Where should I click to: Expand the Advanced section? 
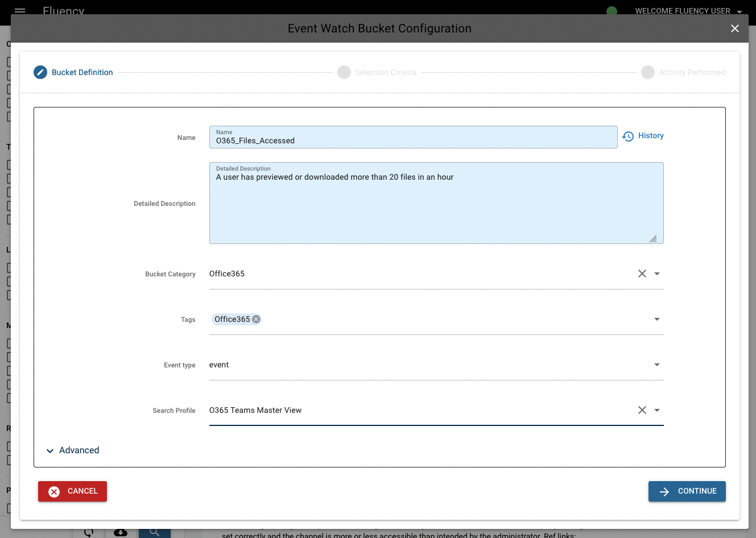pyautogui.click(x=72, y=450)
